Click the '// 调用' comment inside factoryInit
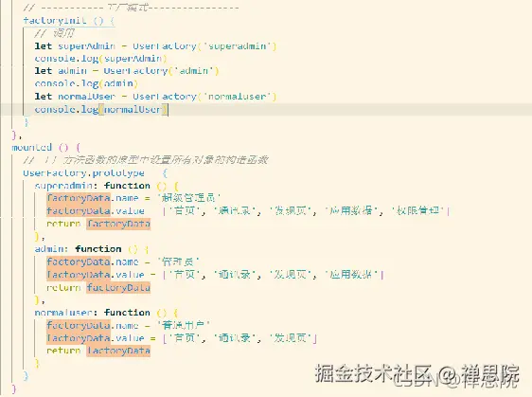 (x=54, y=33)
